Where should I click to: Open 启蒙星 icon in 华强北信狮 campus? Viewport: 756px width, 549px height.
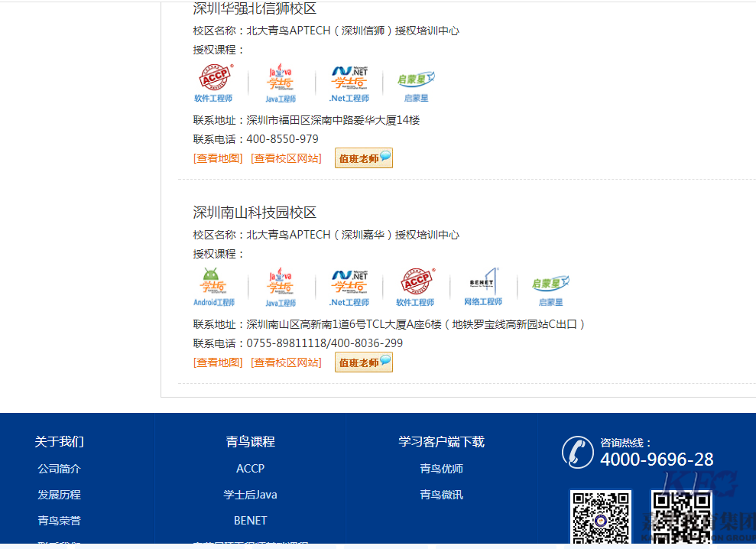tap(416, 86)
